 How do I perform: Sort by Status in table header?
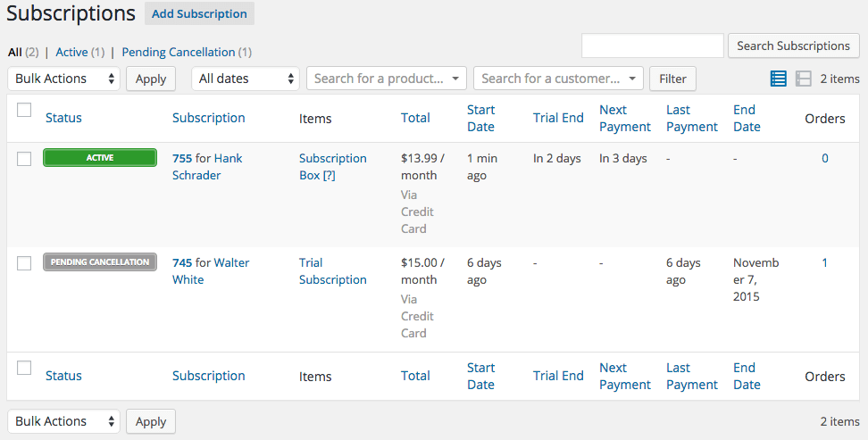pyautogui.click(x=63, y=118)
